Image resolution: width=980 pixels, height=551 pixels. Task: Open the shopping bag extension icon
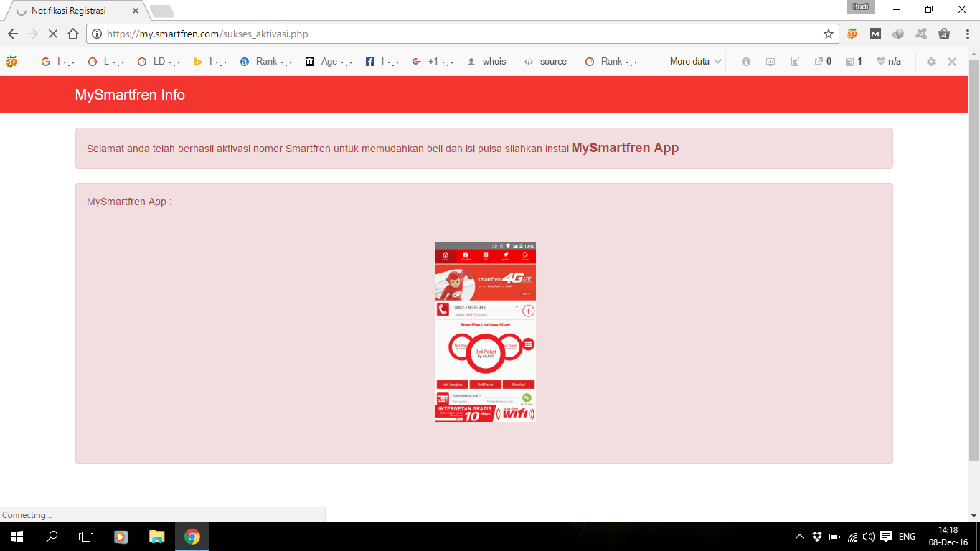[944, 34]
